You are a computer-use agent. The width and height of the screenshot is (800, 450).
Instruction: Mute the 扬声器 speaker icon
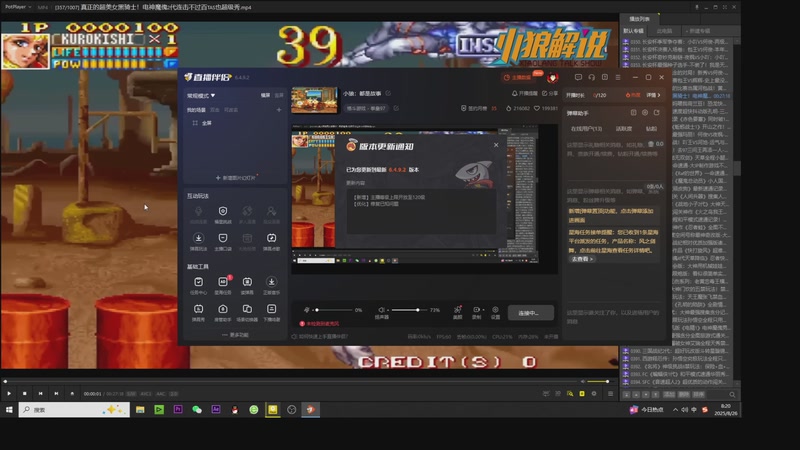[381, 310]
